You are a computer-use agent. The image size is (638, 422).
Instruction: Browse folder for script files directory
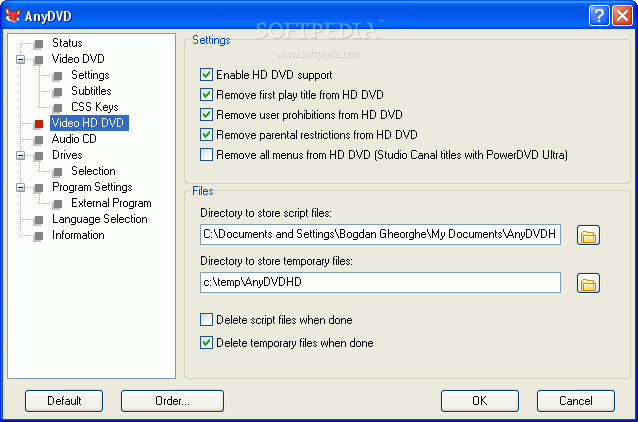588,235
